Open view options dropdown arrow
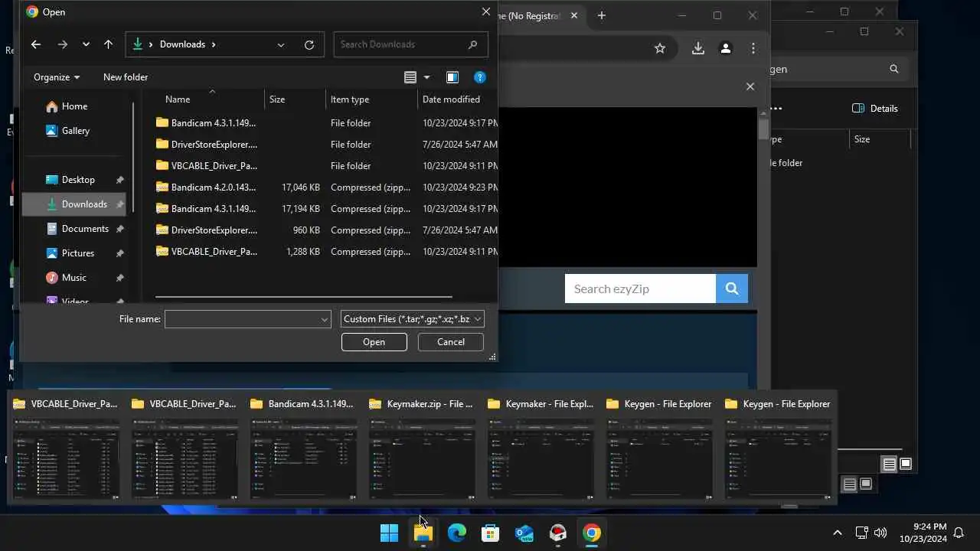The width and height of the screenshot is (980, 551). point(427,77)
